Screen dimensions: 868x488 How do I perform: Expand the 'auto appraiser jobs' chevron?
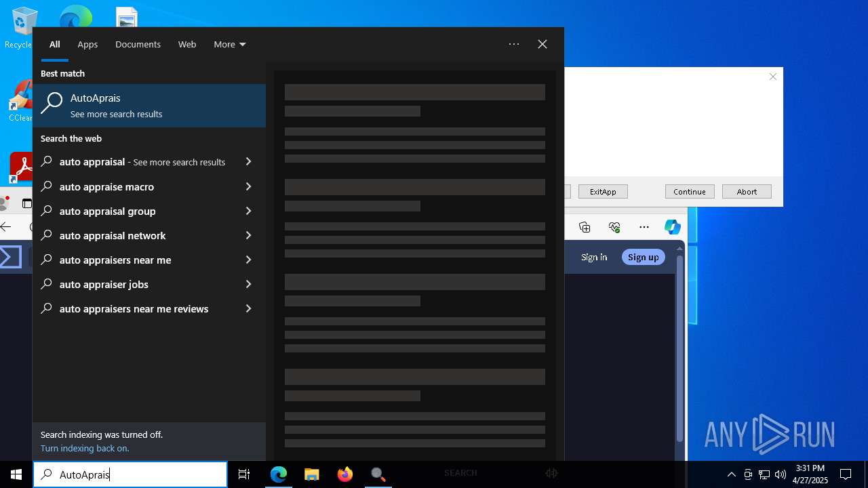click(248, 284)
